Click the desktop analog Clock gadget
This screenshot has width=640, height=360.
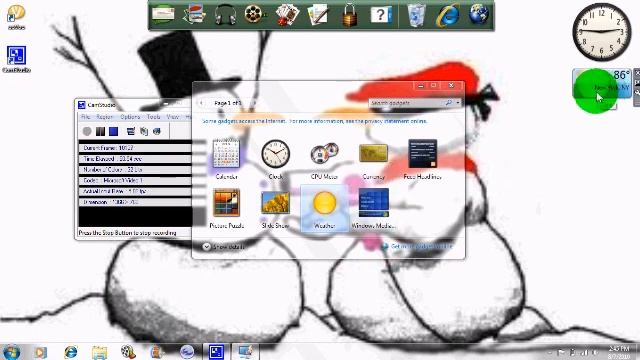[602, 32]
